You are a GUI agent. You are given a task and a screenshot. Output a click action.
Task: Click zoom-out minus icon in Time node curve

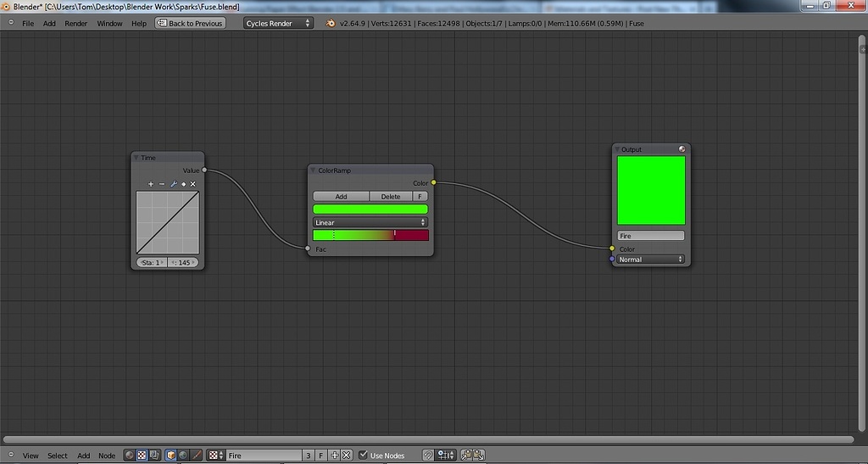point(162,184)
